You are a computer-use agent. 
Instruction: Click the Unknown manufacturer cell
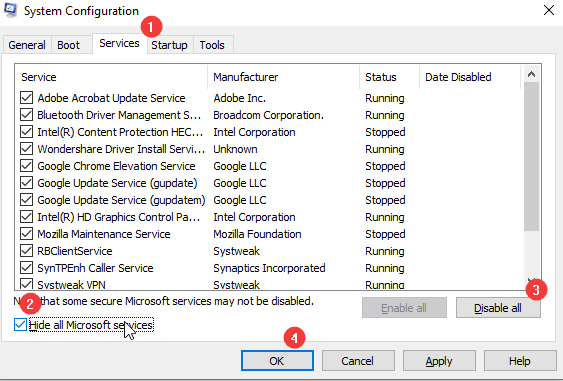pyautogui.click(x=235, y=149)
